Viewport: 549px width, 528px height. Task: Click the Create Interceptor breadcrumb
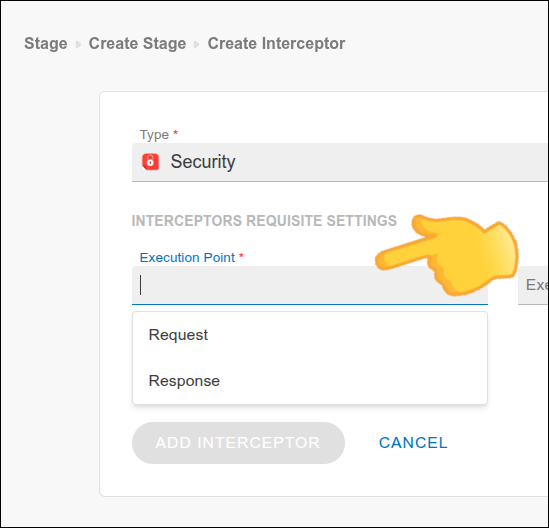(276, 44)
